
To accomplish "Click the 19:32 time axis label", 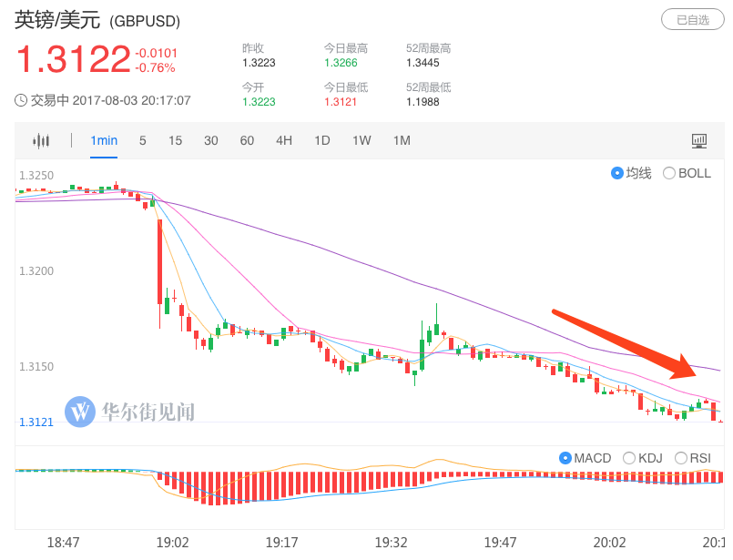I will [x=391, y=543].
